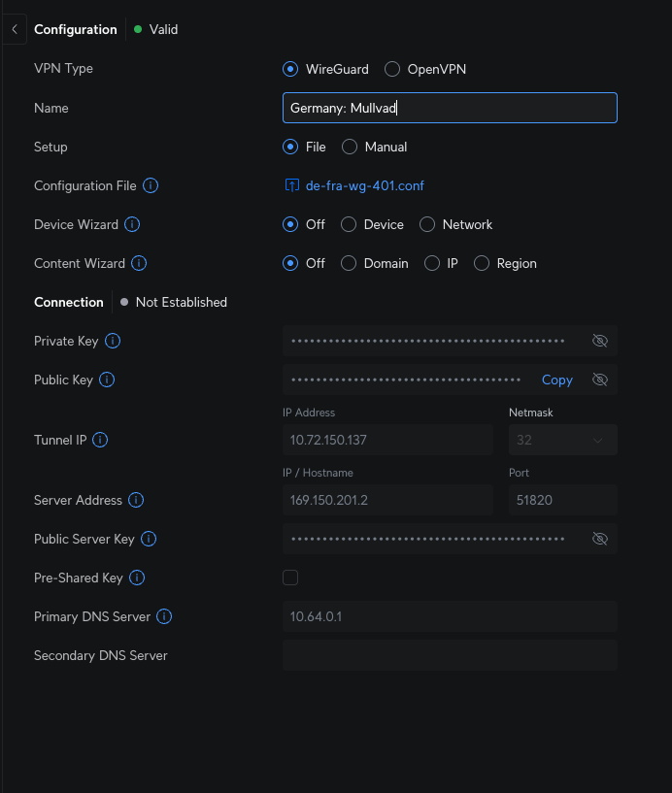Copy the Public Key
672x793 pixels.
point(556,380)
